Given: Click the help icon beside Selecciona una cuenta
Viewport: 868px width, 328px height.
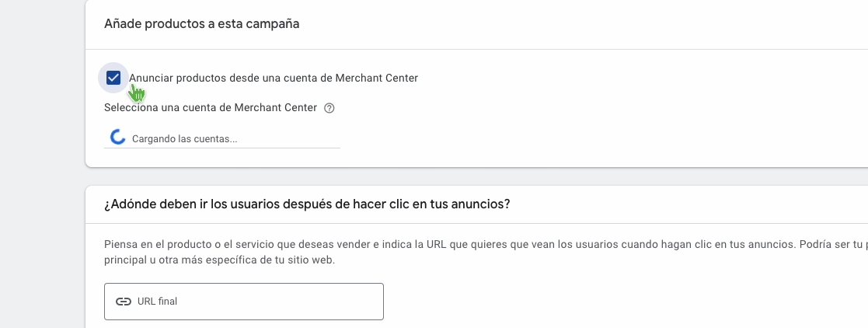Looking at the screenshot, I should 329,108.
